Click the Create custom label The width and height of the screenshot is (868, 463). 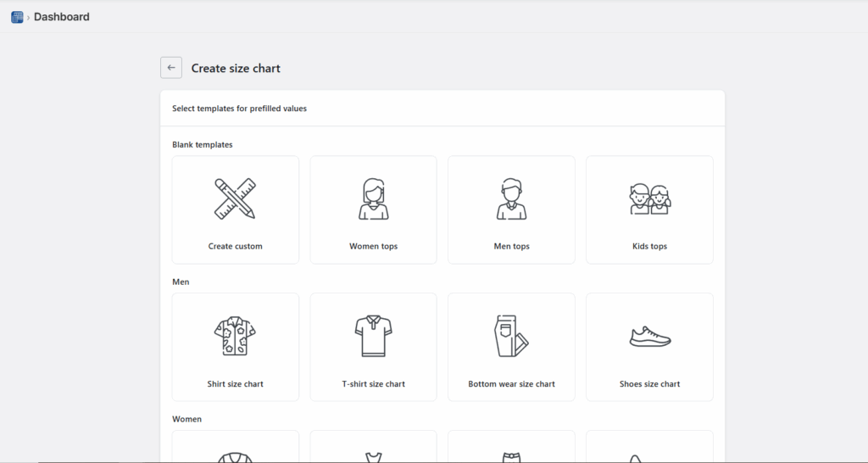(236, 247)
